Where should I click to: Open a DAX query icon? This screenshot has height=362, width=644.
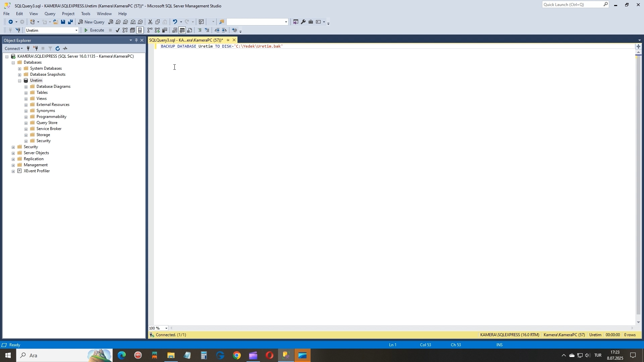[140, 22]
